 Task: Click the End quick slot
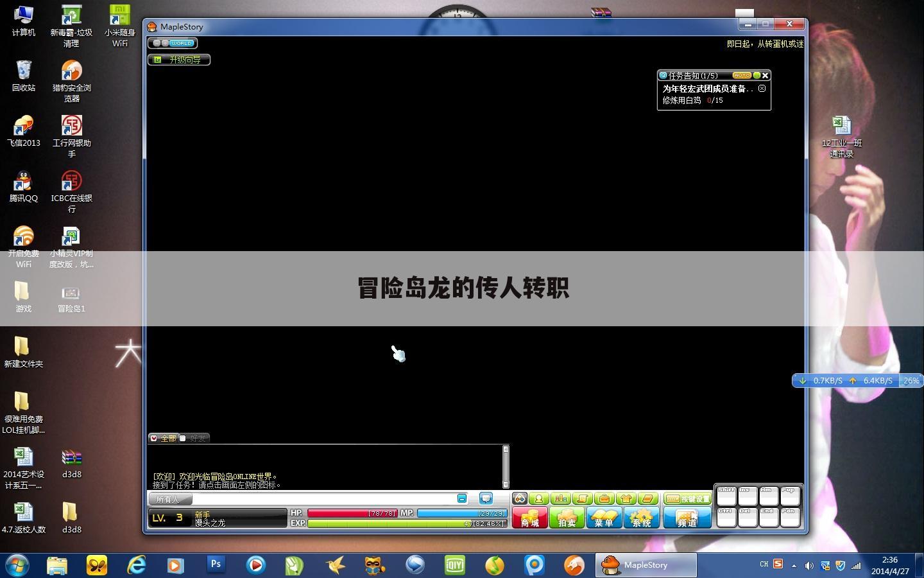pyautogui.click(x=769, y=517)
